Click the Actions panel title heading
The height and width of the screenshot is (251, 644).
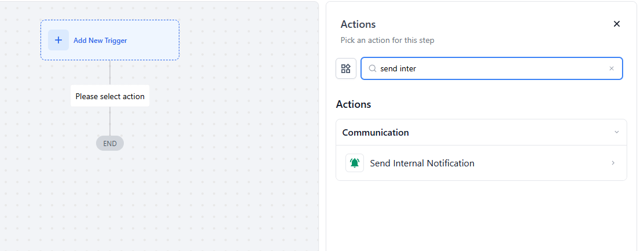[x=358, y=24]
